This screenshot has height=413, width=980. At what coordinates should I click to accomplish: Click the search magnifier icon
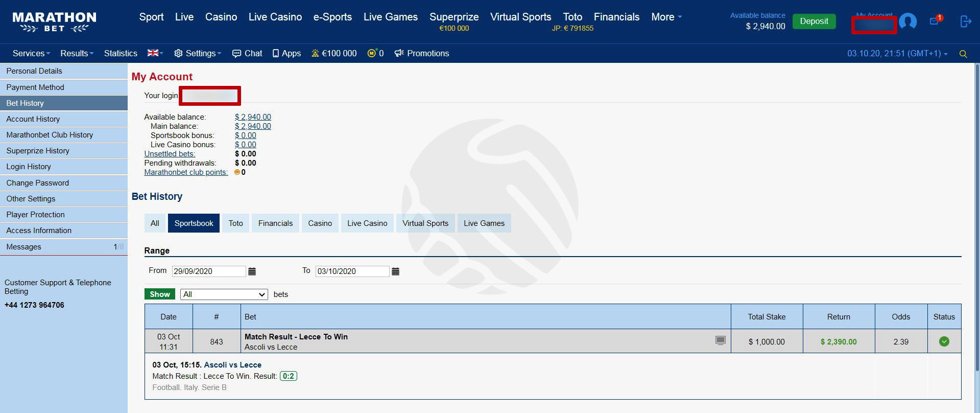[x=963, y=54]
